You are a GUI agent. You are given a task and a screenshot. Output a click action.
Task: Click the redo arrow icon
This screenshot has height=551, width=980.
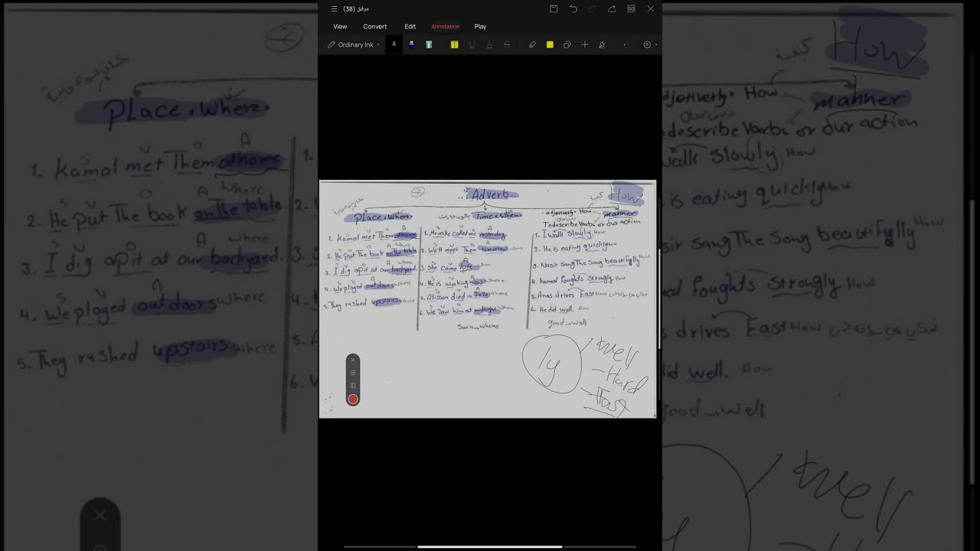click(592, 9)
